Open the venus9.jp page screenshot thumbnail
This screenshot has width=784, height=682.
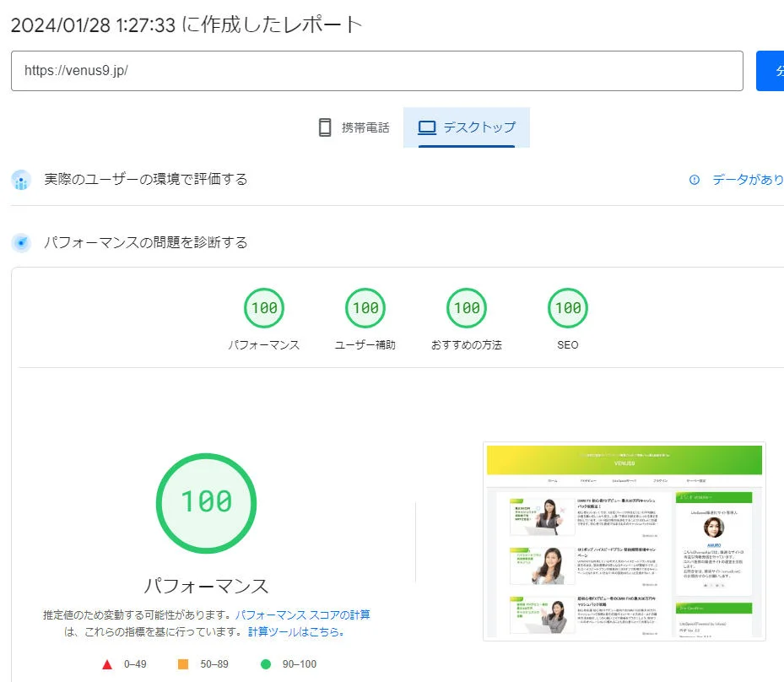coord(624,541)
